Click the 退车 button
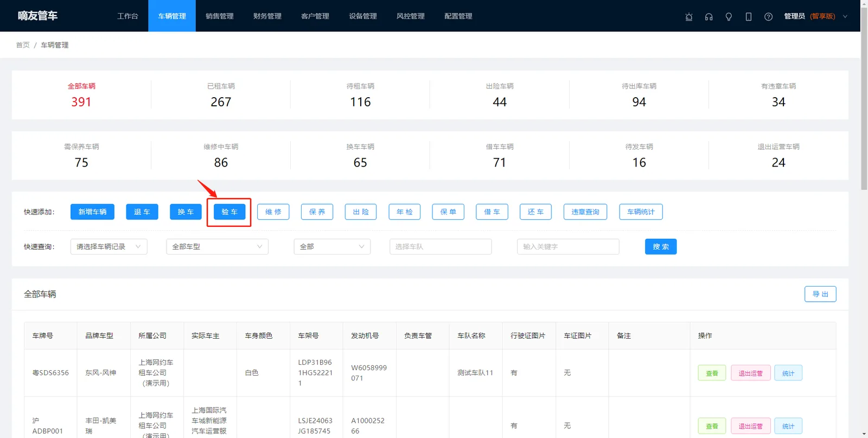 (142, 212)
